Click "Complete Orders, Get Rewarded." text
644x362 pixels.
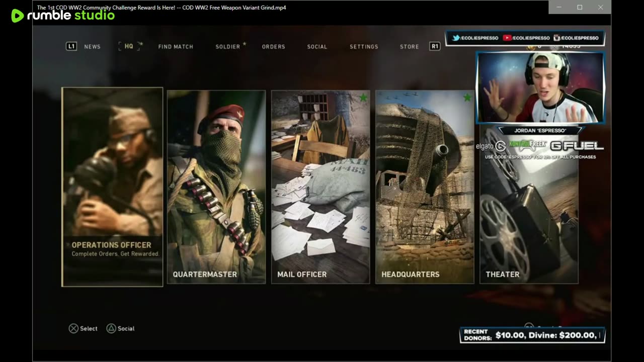pos(115,254)
